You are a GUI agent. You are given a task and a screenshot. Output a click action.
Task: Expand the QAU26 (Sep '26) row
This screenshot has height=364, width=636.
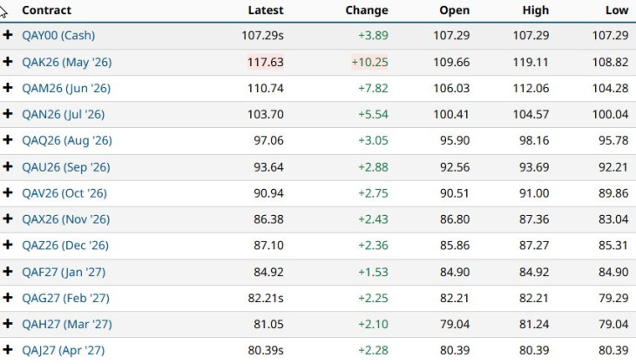coord(8,167)
